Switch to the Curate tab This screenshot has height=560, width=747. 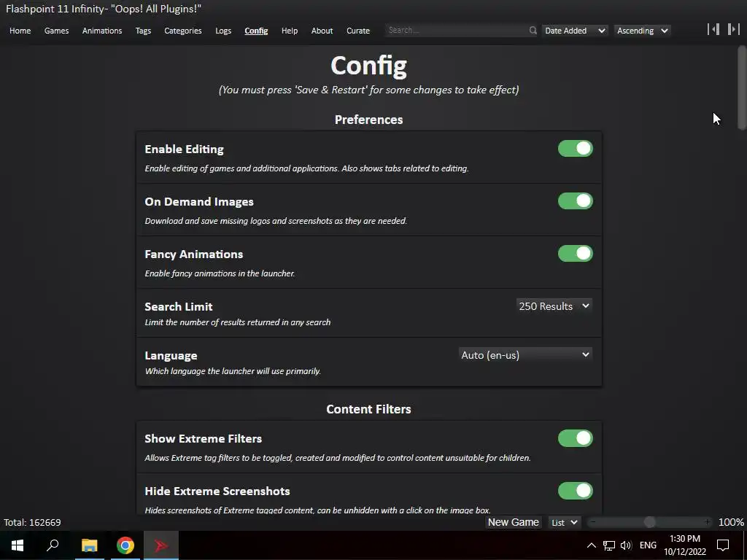tap(357, 31)
